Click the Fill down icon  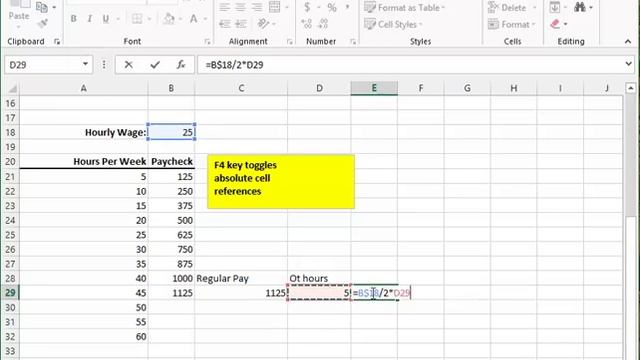tap(555, 7)
